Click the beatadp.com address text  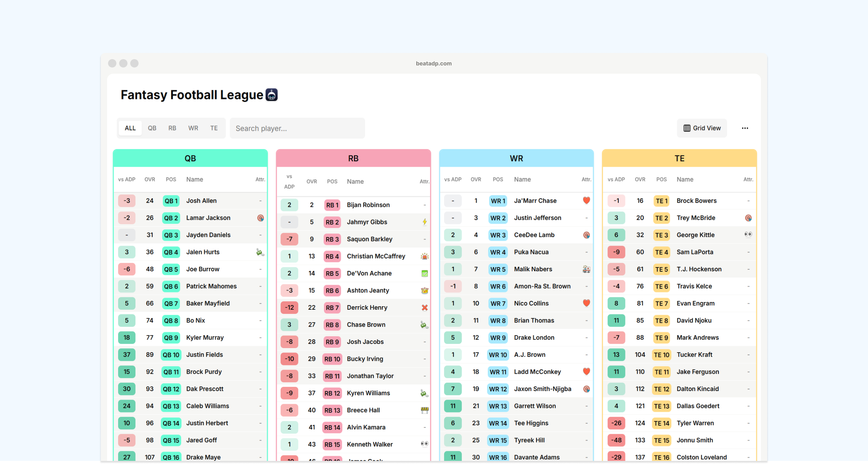[434, 64]
